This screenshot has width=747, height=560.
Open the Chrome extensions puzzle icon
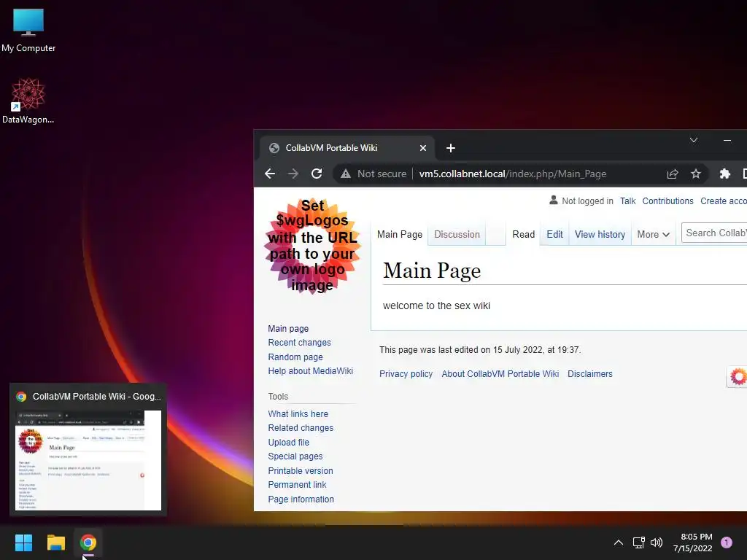click(x=724, y=174)
